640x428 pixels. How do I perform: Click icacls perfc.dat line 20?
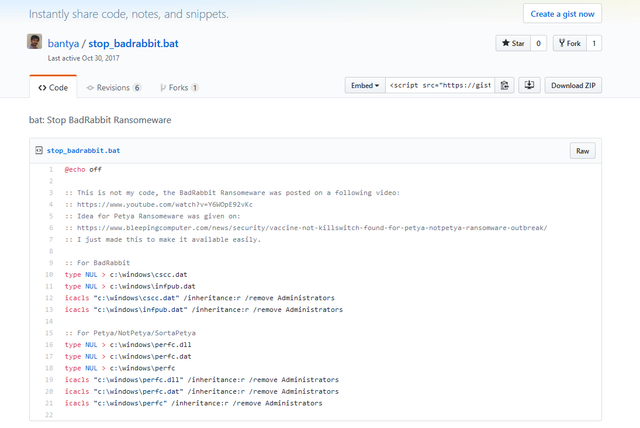(x=202, y=391)
